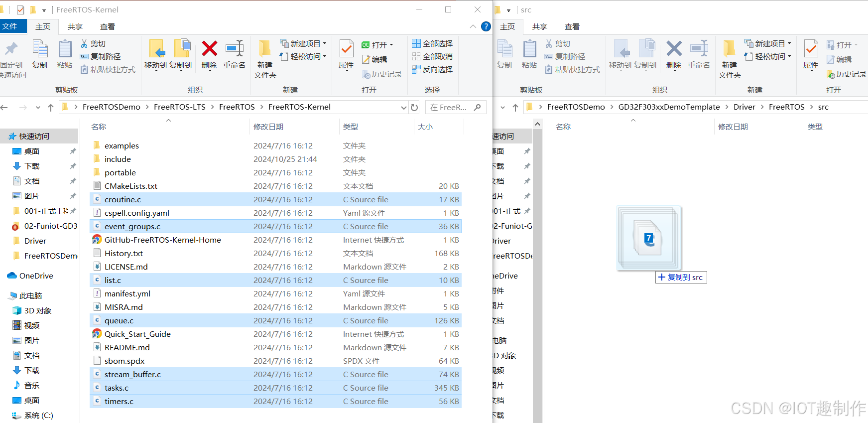Click New folder in FreeRTOS-Kernel window

pos(265,59)
